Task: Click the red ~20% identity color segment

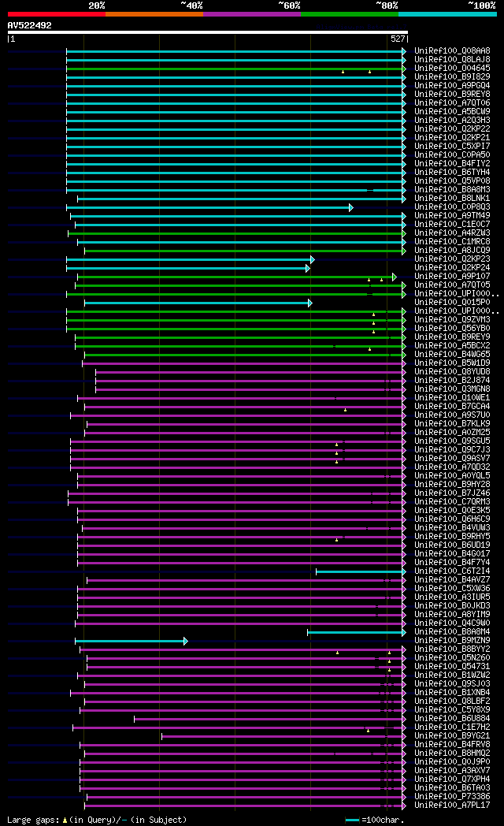Action: pyautogui.click(x=56, y=14)
